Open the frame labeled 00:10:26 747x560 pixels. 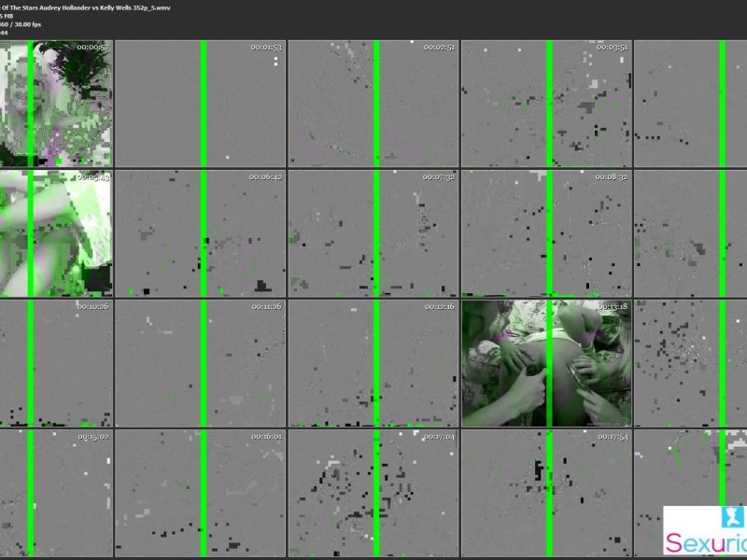[56, 362]
